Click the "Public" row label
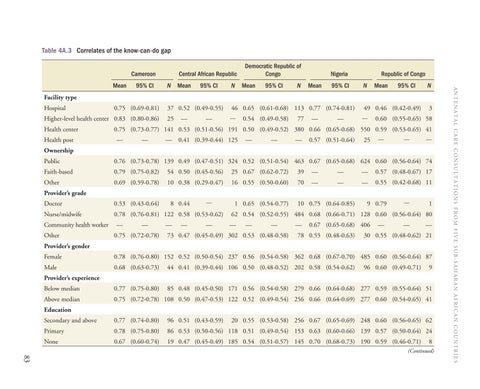The height and width of the screenshot is (389, 480). (52, 161)
